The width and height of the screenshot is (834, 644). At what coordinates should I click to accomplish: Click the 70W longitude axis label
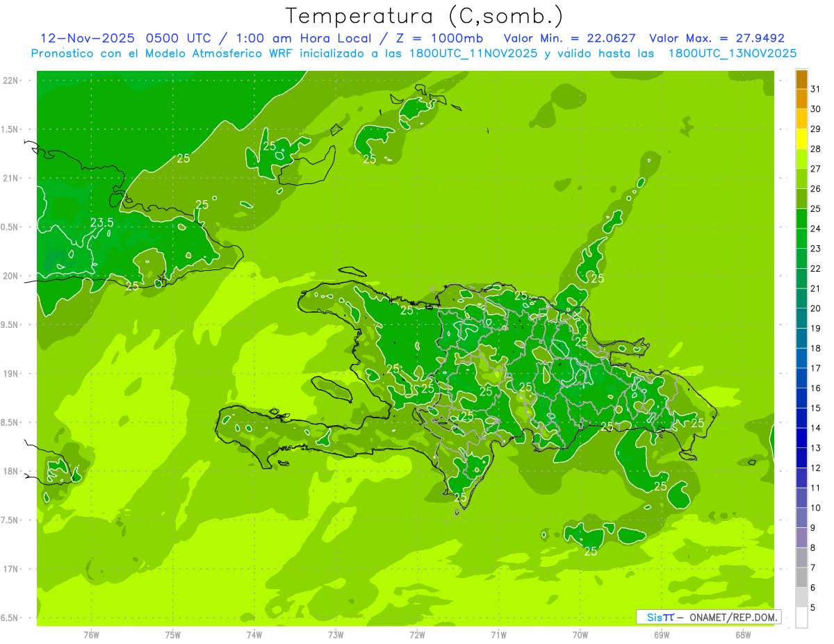tap(580, 634)
